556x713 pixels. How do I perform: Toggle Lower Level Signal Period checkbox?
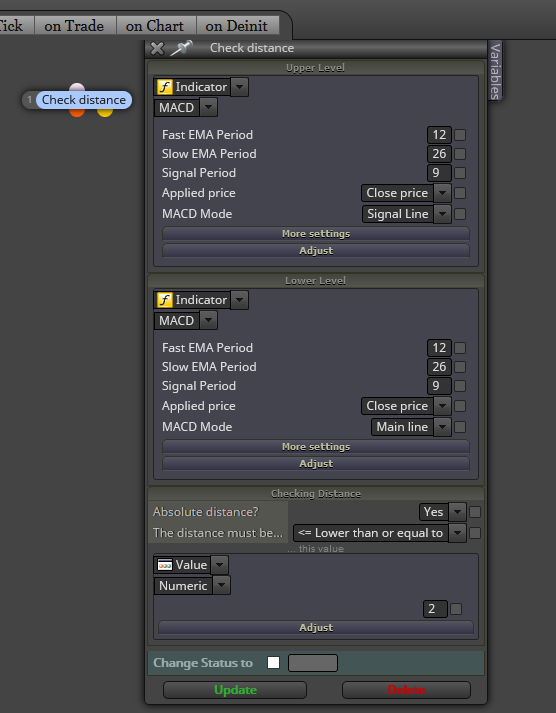(460, 386)
